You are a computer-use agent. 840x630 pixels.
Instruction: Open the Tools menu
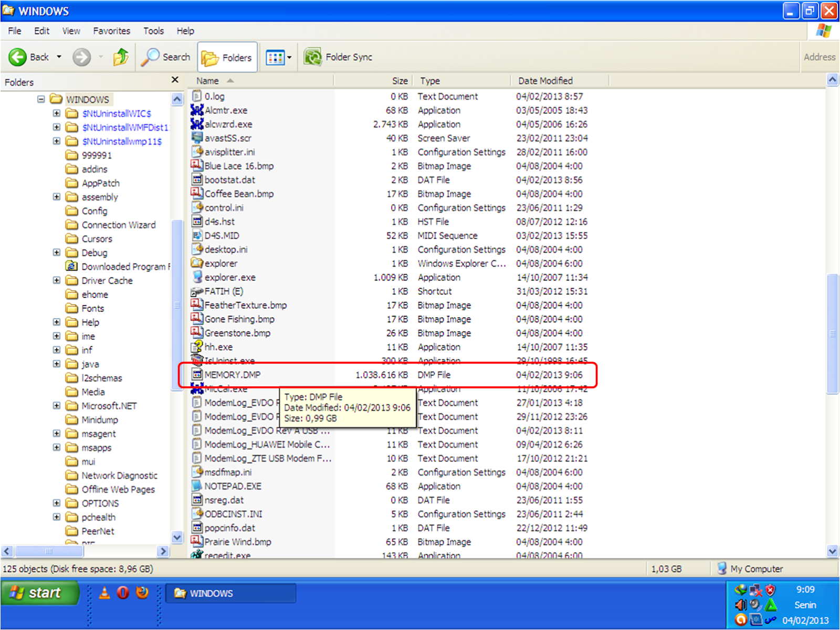(x=153, y=30)
